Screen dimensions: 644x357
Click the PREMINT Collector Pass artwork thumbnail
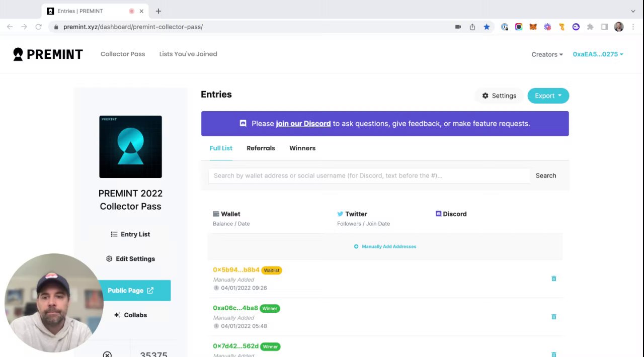(130, 147)
